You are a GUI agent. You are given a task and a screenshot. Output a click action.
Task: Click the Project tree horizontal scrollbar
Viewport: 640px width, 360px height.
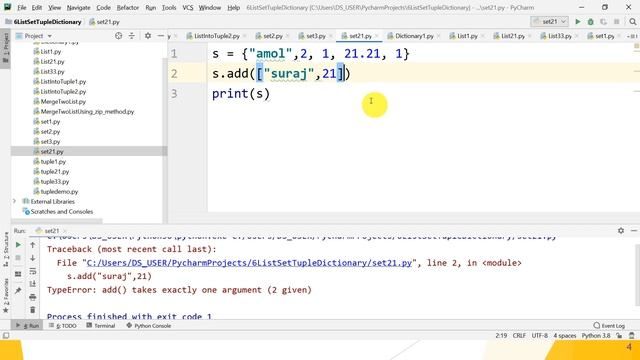(56, 221)
